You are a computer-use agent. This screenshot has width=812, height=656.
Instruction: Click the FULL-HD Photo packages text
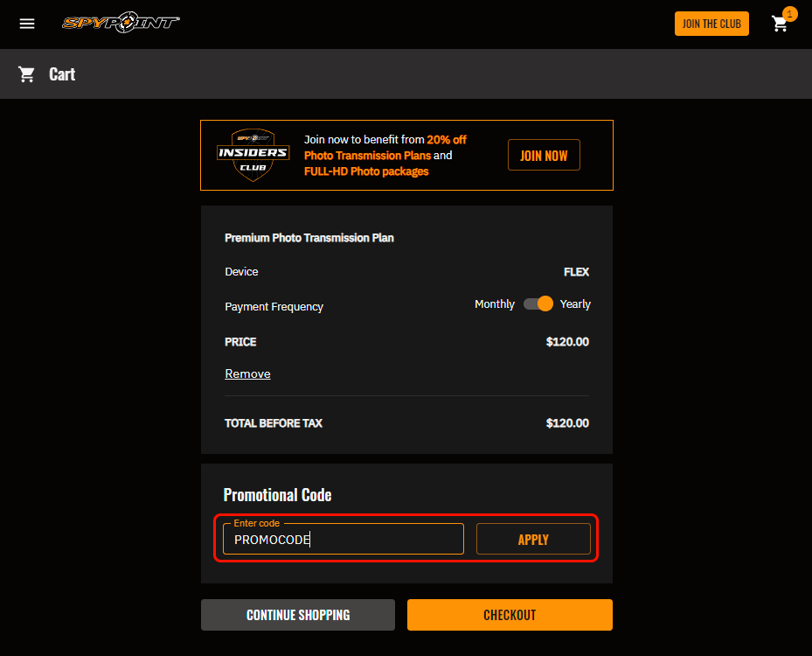pos(366,171)
